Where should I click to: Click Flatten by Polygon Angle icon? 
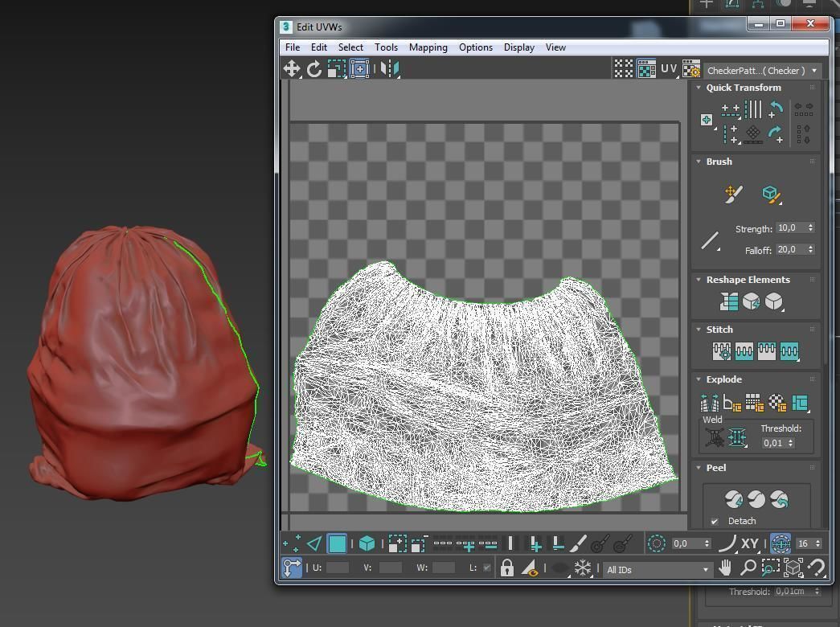click(731, 403)
